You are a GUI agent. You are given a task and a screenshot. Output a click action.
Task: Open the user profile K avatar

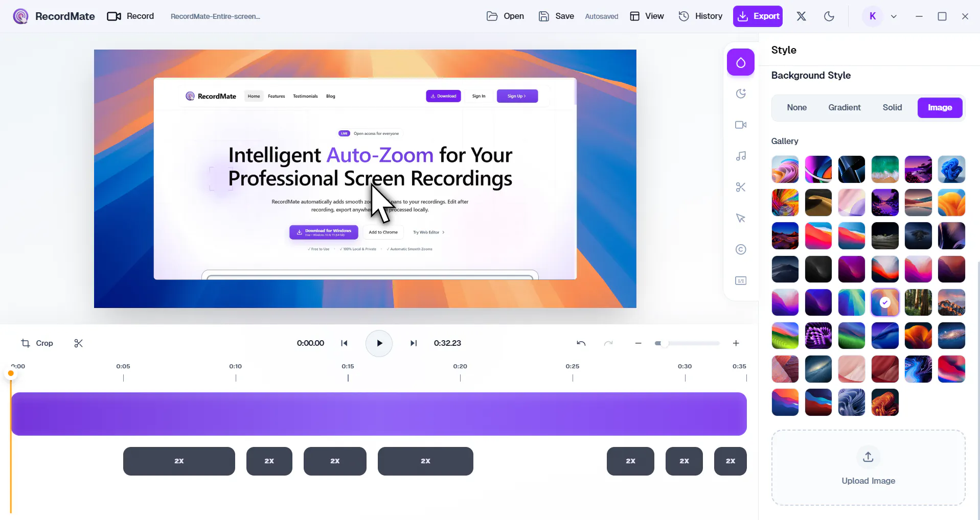pyautogui.click(x=873, y=16)
